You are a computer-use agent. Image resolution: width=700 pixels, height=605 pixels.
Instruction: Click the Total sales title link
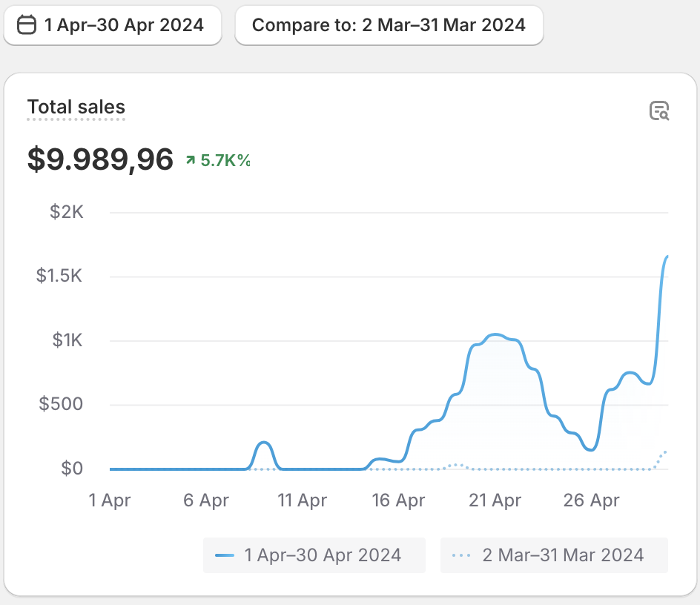tap(76, 108)
